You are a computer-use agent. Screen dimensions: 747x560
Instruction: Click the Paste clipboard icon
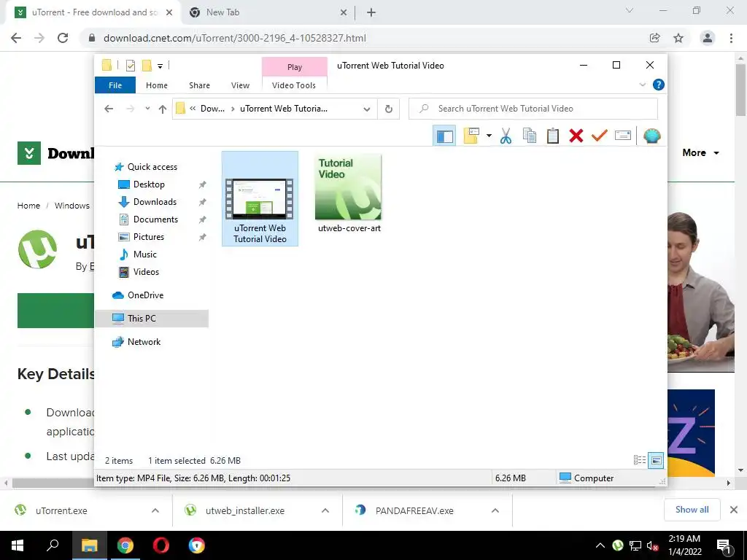553,136
